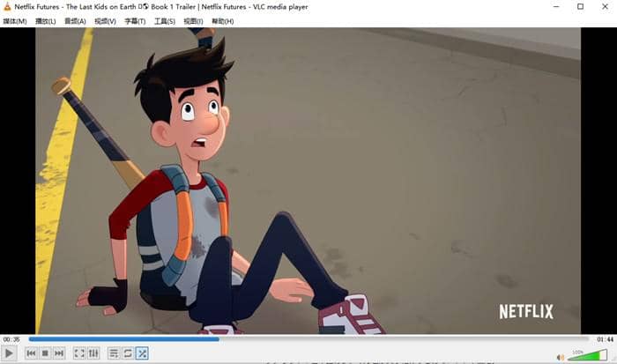The width and height of the screenshot is (617, 364).
Task: Minimize the VLC media player window
Action: pos(556,7)
